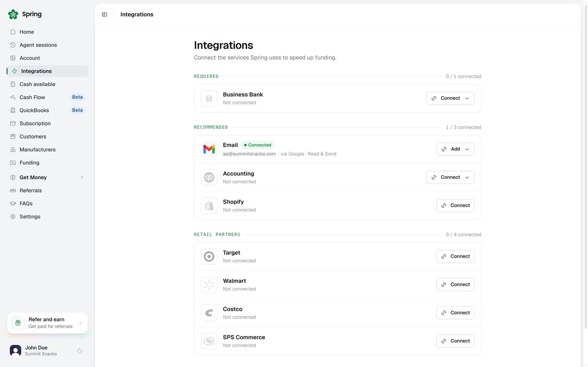
Task: Click the Integrations title in top bar
Action: pos(137,15)
